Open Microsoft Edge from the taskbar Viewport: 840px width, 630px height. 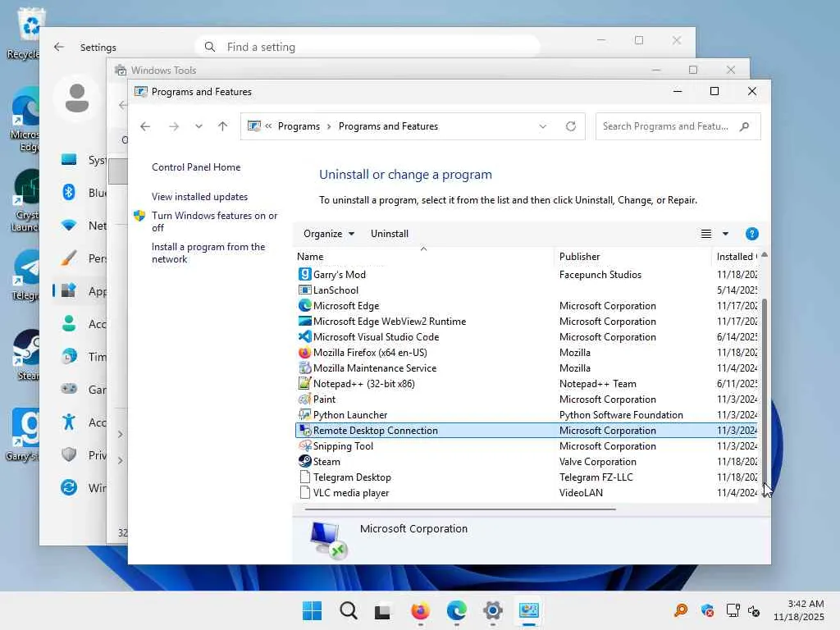pyautogui.click(x=456, y=610)
